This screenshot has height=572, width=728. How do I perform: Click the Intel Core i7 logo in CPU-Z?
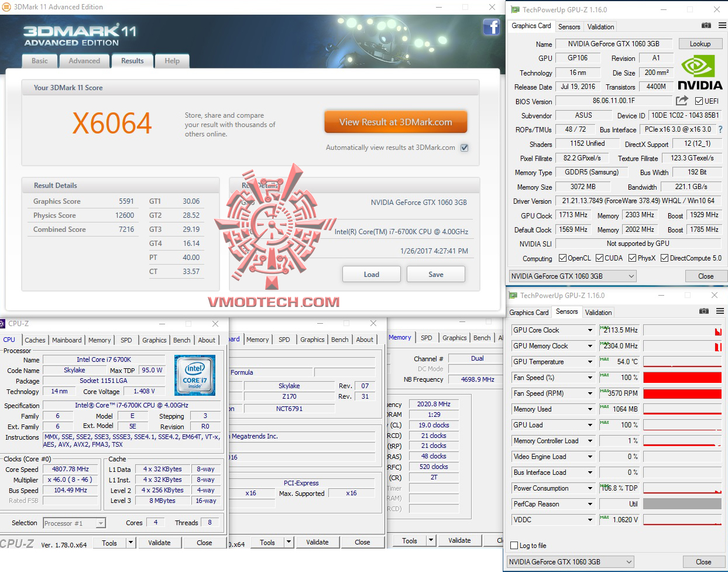pyautogui.click(x=195, y=375)
